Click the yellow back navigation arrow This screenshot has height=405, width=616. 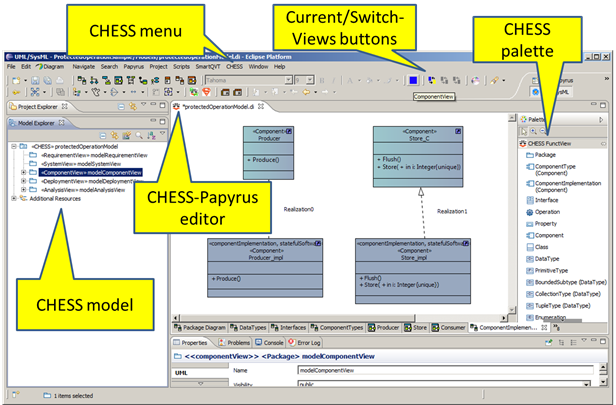click(x=306, y=92)
